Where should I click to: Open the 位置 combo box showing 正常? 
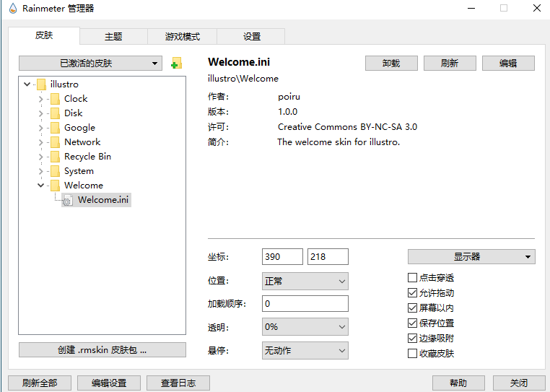point(305,281)
